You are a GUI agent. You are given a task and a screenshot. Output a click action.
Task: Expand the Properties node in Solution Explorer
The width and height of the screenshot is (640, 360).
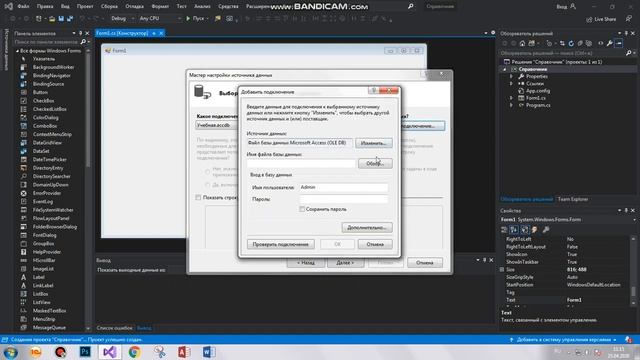tap(511, 76)
